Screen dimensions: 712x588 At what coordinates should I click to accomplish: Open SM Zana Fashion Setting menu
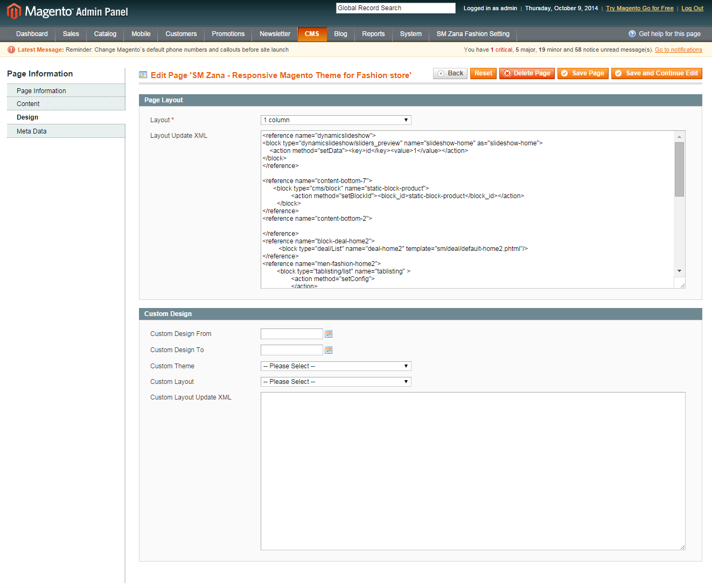[473, 34]
